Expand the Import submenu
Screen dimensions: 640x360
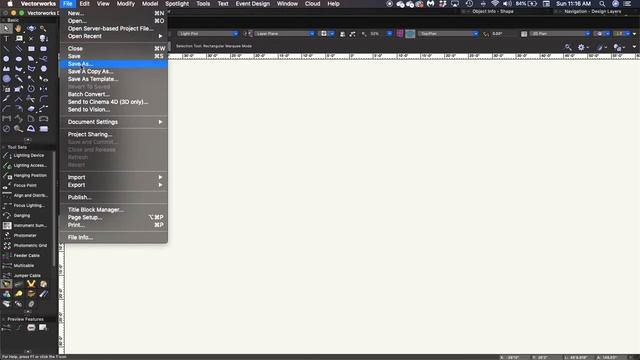pos(113,177)
